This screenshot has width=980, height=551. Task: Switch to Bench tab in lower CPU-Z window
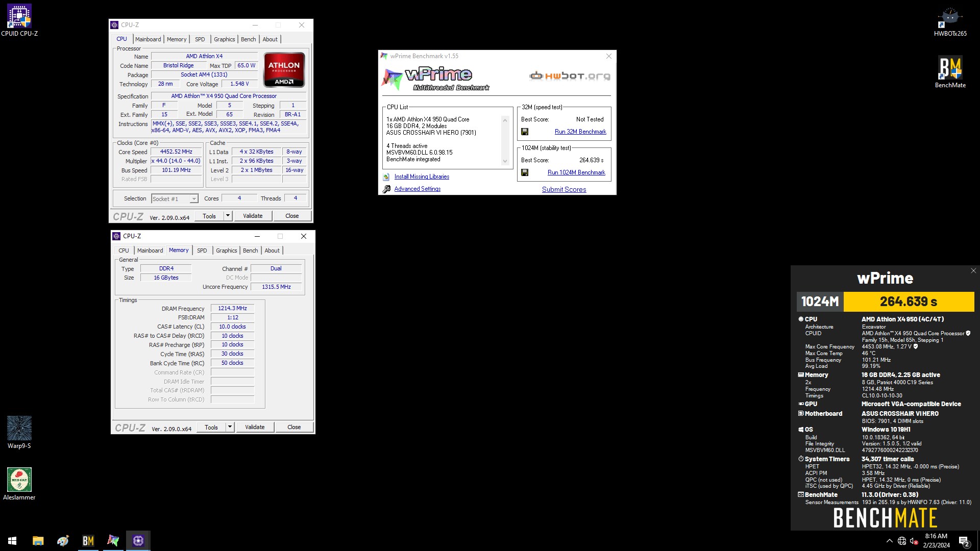251,251
